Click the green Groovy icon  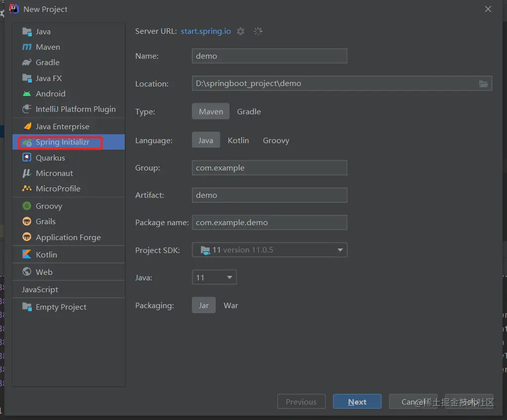click(27, 206)
